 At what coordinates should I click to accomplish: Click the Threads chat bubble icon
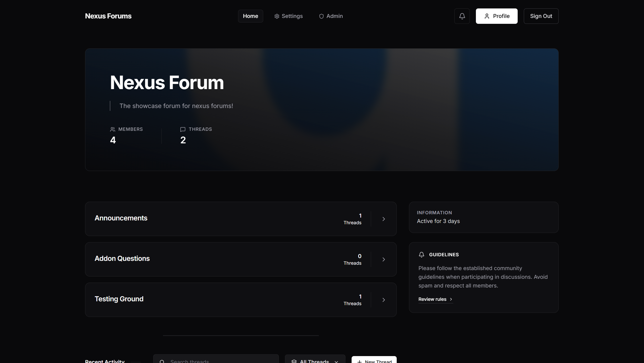183,129
